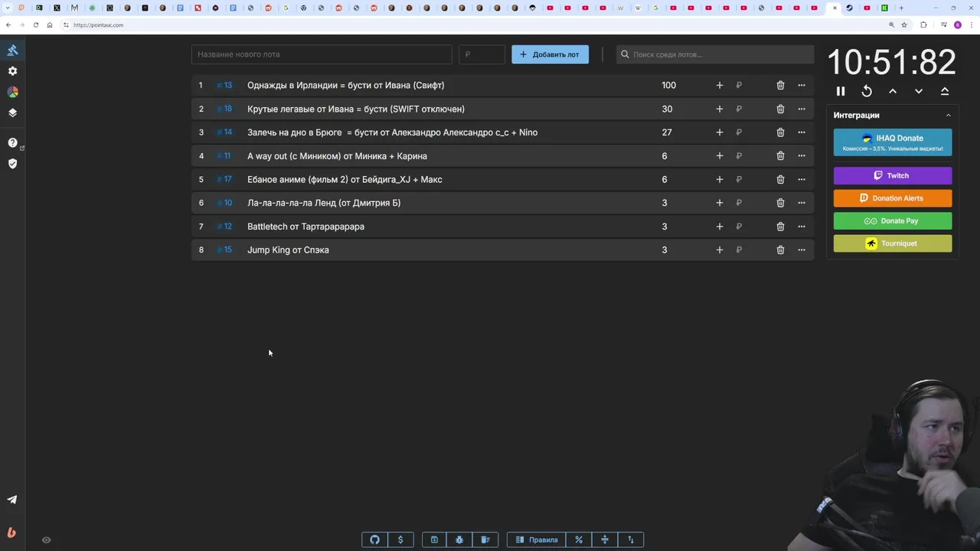Click the compact view icon in bottom toolbar
The image size is (980, 551).
(x=605, y=540)
